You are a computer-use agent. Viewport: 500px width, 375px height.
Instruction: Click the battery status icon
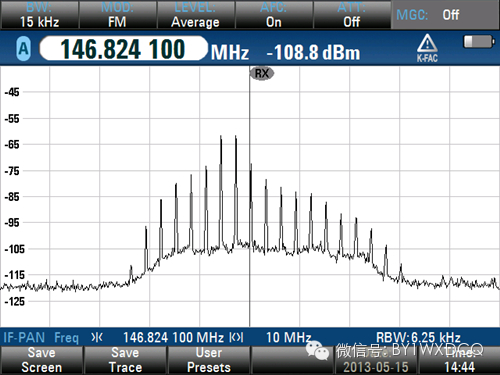pyautogui.click(x=479, y=42)
